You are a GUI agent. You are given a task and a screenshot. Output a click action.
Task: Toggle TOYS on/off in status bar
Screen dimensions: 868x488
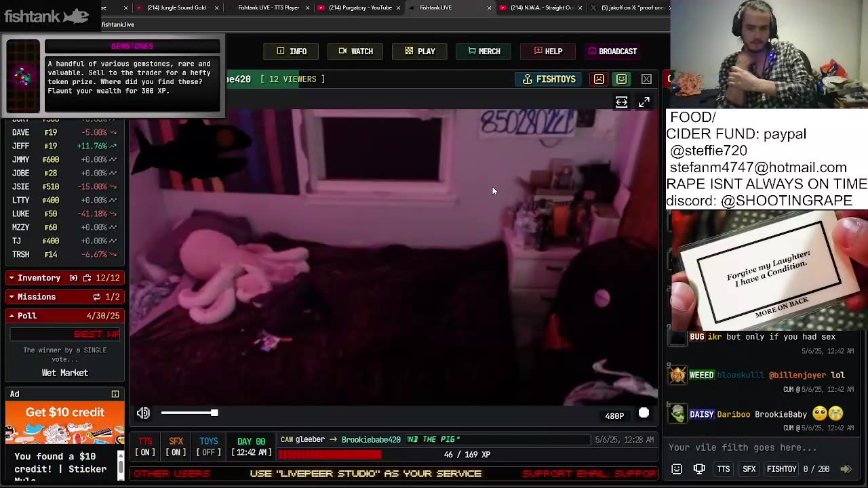pyautogui.click(x=209, y=447)
